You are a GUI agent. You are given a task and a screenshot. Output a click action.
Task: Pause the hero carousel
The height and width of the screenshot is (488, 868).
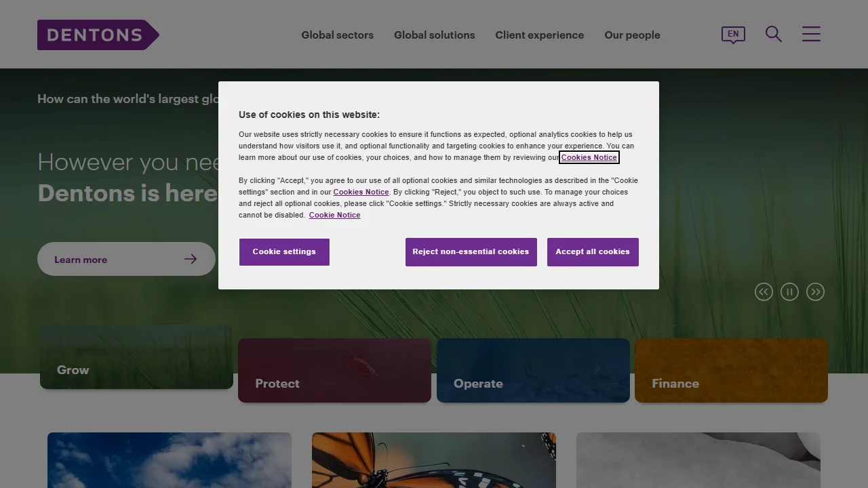(x=789, y=291)
